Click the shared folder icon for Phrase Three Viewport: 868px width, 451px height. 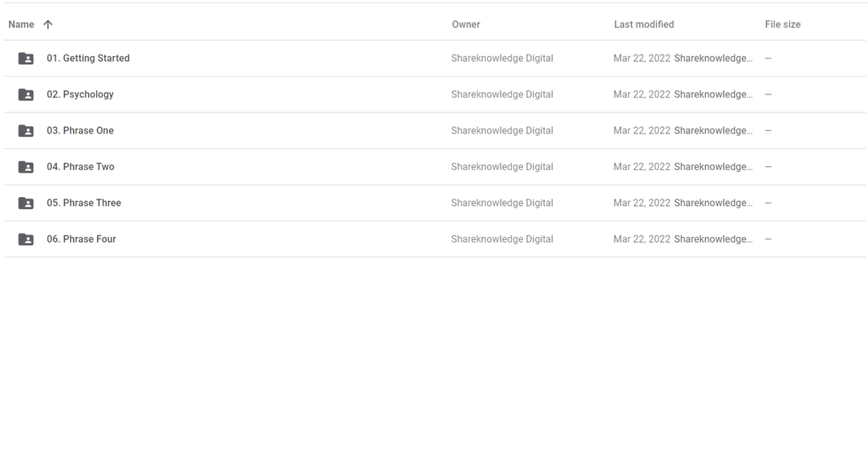tap(26, 204)
